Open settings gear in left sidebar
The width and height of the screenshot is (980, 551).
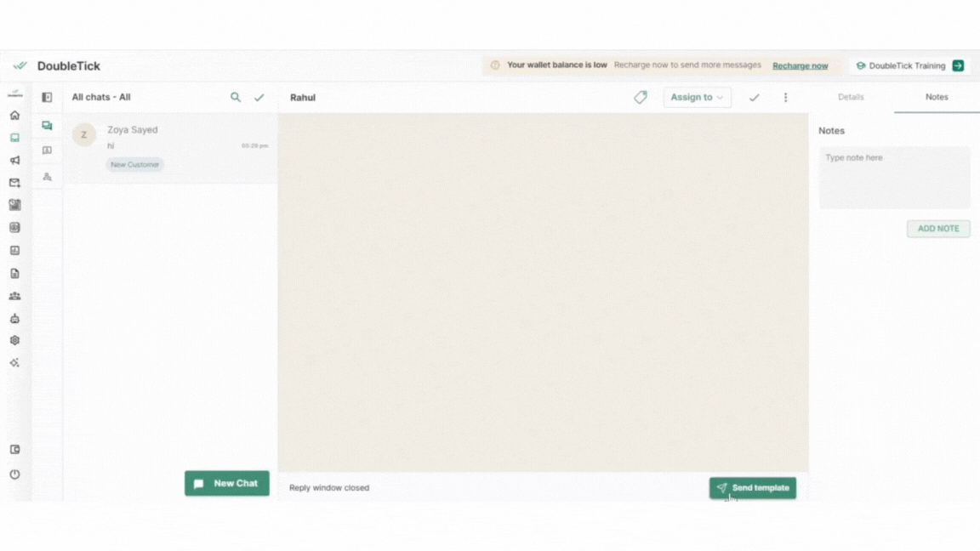(14, 340)
